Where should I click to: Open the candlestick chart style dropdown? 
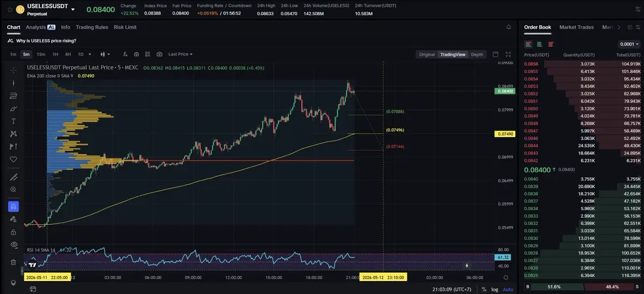coord(105,54)
